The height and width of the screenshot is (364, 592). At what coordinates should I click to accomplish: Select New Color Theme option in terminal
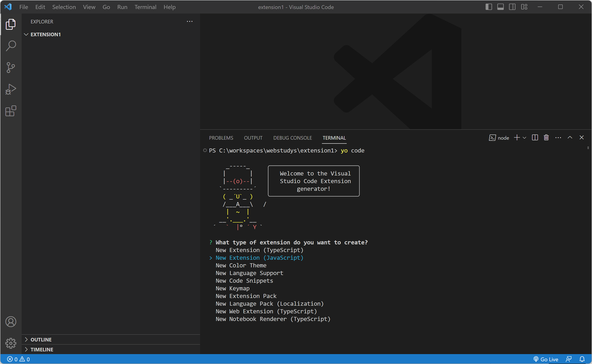coord(241,265)
